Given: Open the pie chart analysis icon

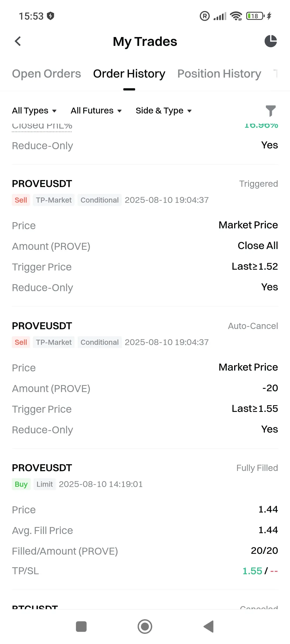Looking at the screenshot, I should coord(271,41).
